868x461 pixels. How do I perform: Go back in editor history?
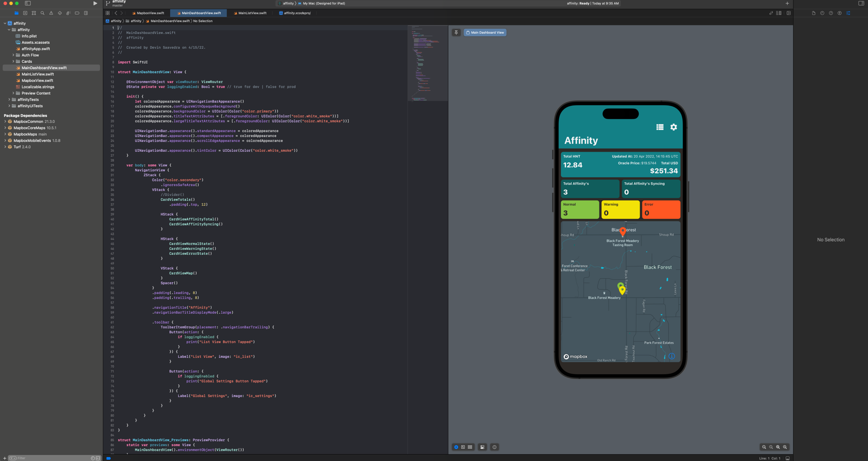tap(116, 13)
